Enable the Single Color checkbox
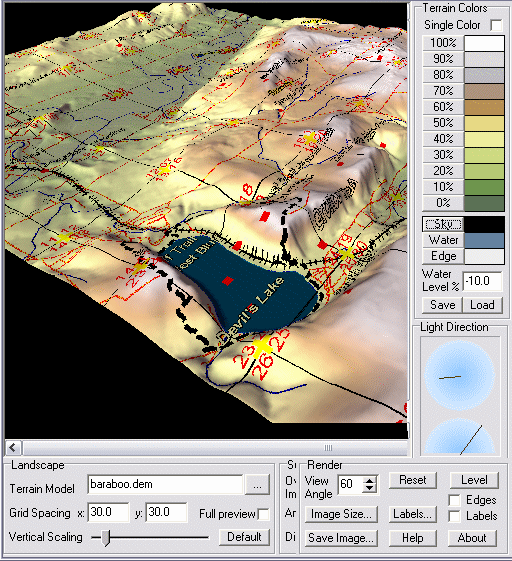 496,25
